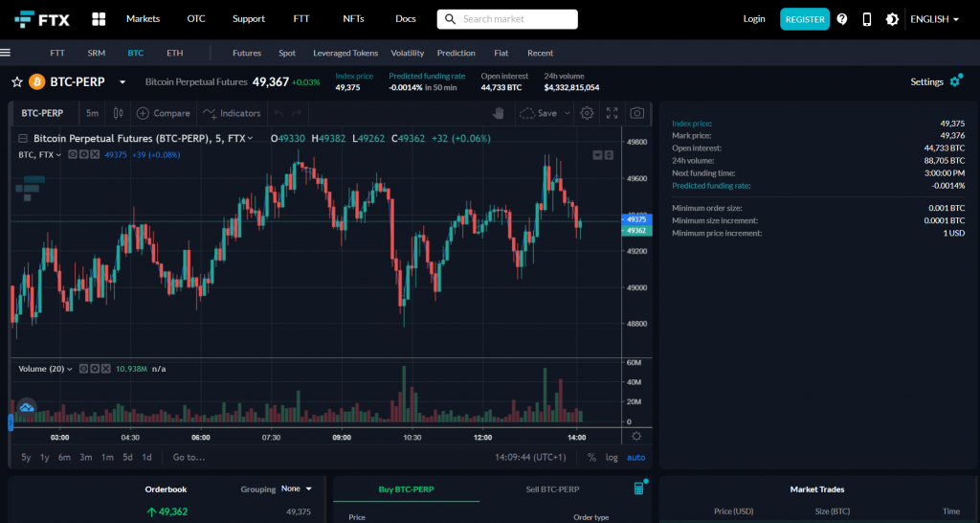Favorite BTC-PERP with the star icon
This screenshot has width=980, height=523.
coord(16,82)
